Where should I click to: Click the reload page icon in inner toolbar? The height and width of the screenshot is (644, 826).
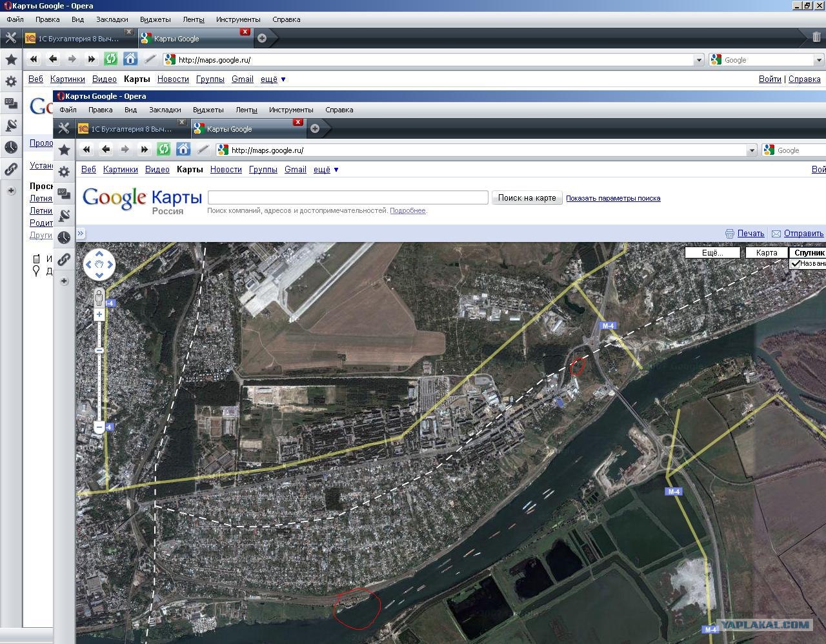164,150
